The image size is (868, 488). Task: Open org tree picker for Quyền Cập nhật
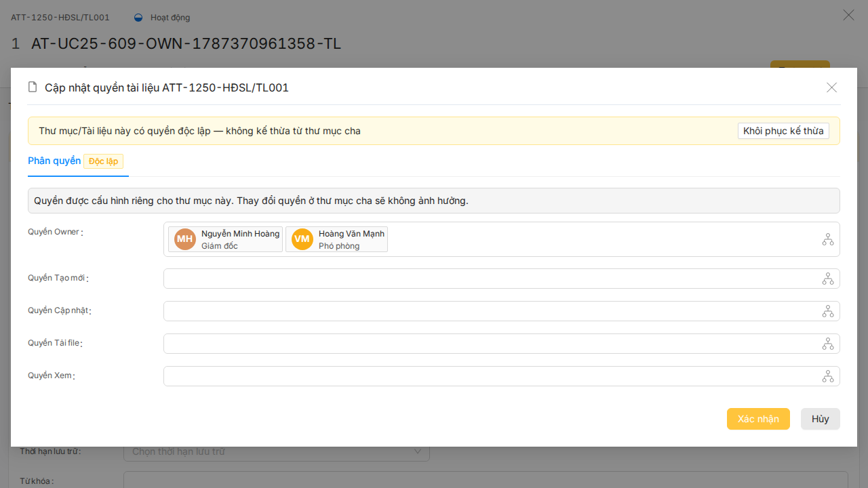(828, 311)
